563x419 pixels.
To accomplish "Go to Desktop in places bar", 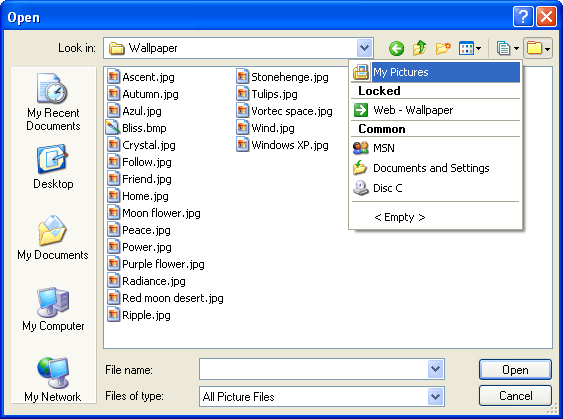I will tap(53, 167).
